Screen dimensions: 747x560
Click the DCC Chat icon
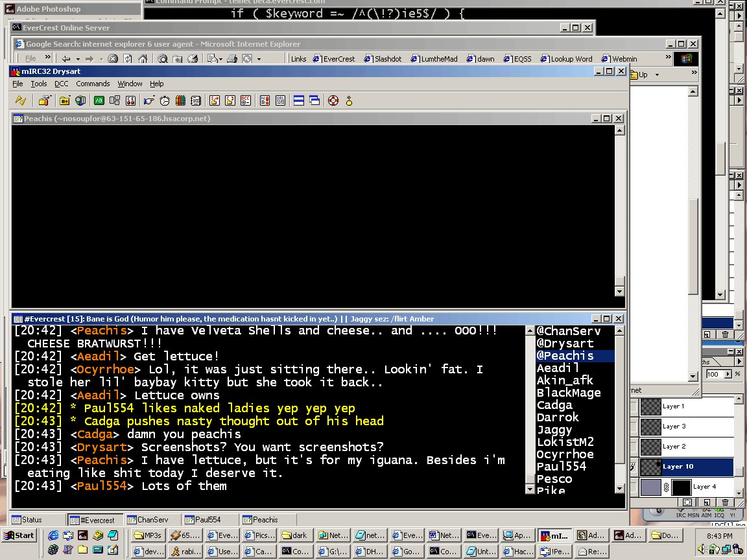[x=230, y=100]
